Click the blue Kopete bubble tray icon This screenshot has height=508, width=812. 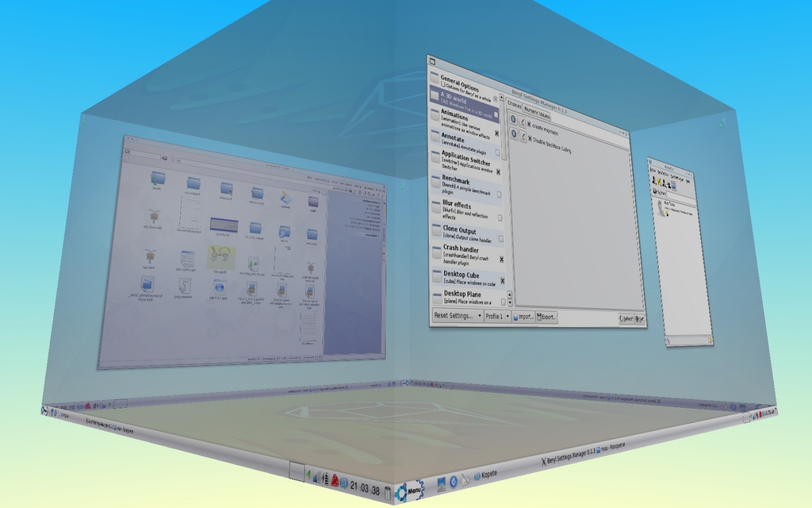coord(344,483)
